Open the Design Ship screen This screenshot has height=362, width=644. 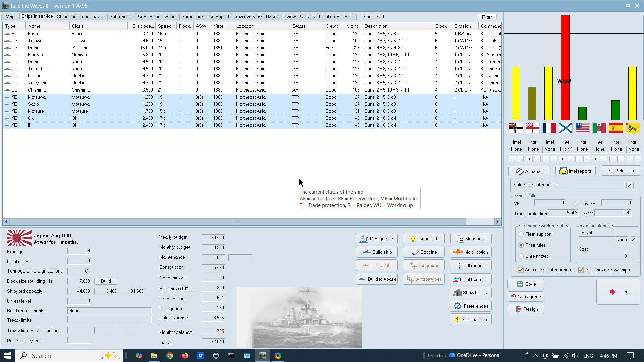point(377,239)
